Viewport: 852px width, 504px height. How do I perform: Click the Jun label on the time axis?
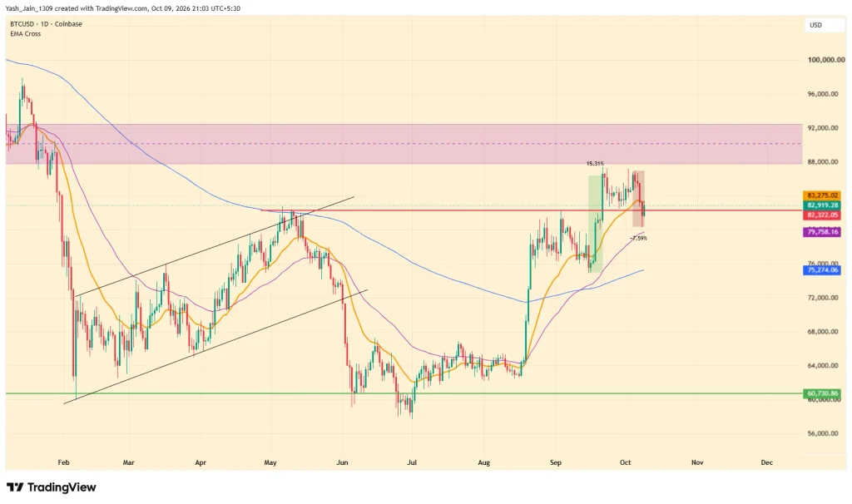pos(342,462)
